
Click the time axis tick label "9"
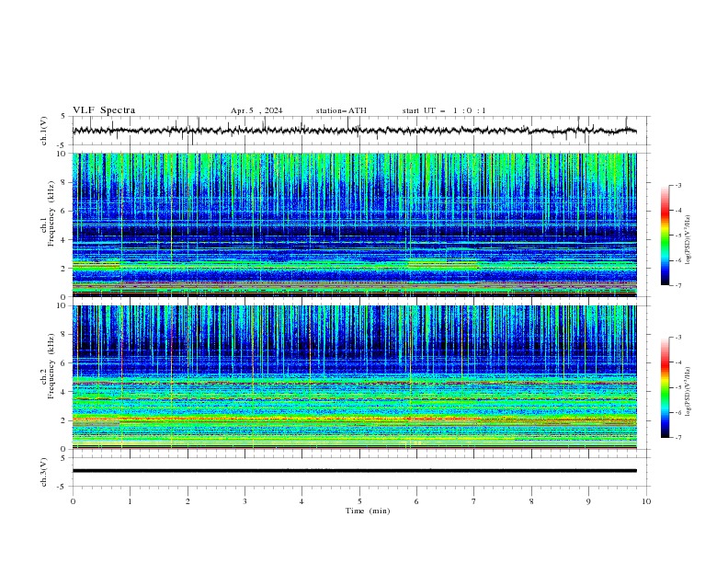588,501
